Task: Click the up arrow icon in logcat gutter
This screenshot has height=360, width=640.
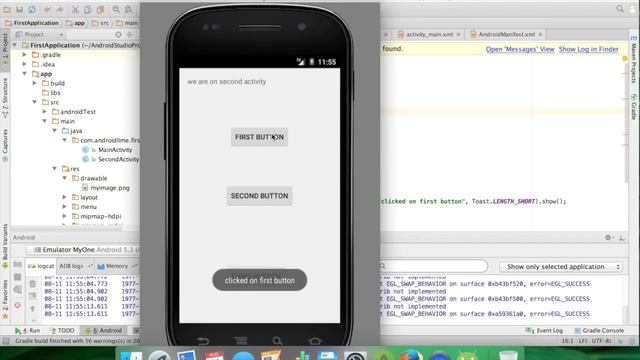Action: point(32,309)
